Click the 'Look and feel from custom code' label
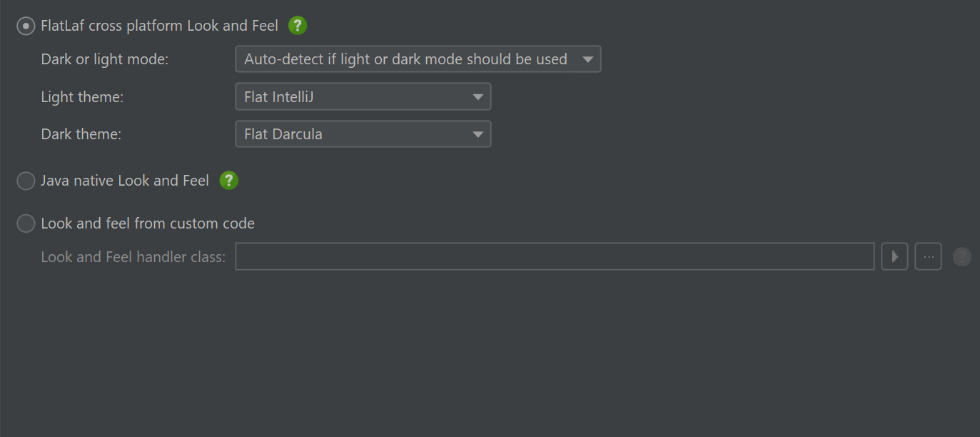Image resolution: width=980 pixels, height=437 pixels. pos(148,223)
